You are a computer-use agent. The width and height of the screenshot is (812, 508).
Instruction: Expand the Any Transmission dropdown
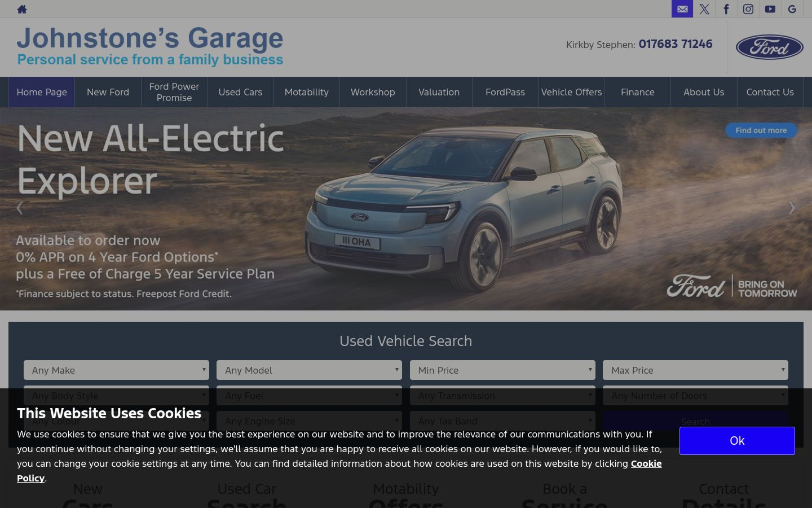[x=502, y=396]
